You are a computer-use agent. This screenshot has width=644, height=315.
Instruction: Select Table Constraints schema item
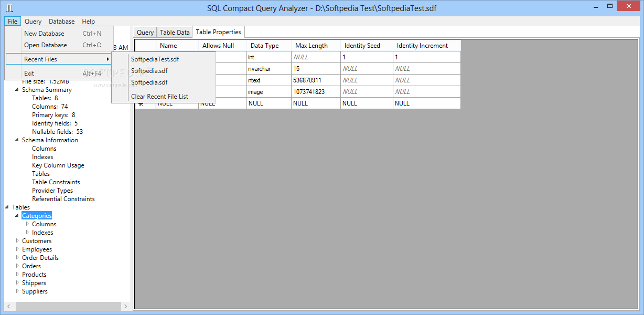(56, 182)
